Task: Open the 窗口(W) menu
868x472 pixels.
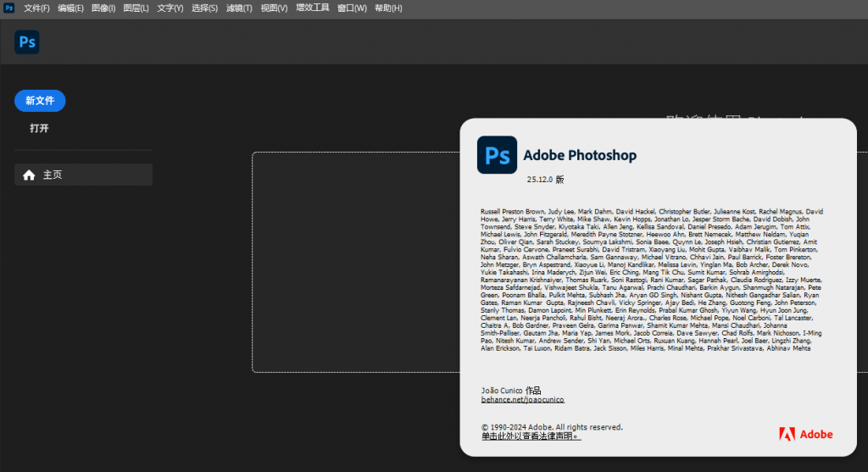Action: (x=352, y=8)
